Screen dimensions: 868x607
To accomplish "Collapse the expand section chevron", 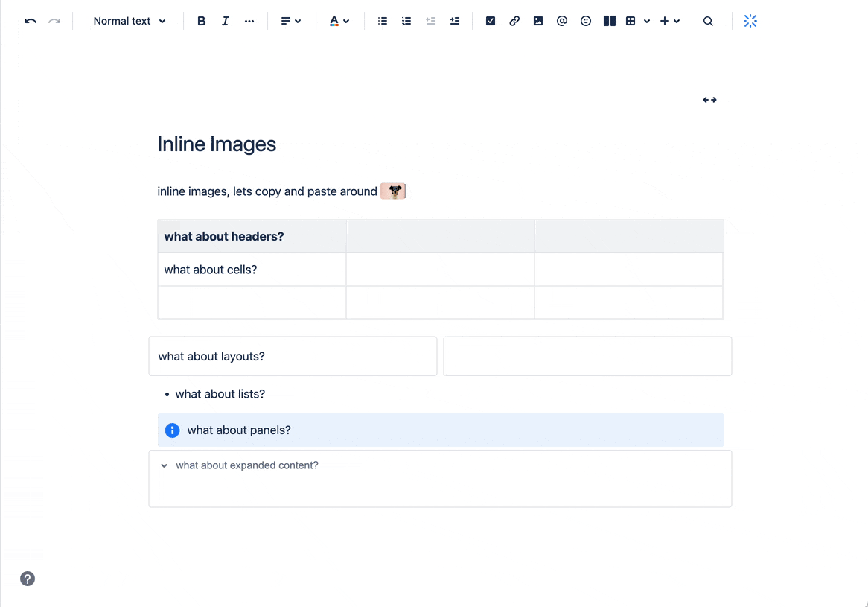I will [x=164, y=465].
